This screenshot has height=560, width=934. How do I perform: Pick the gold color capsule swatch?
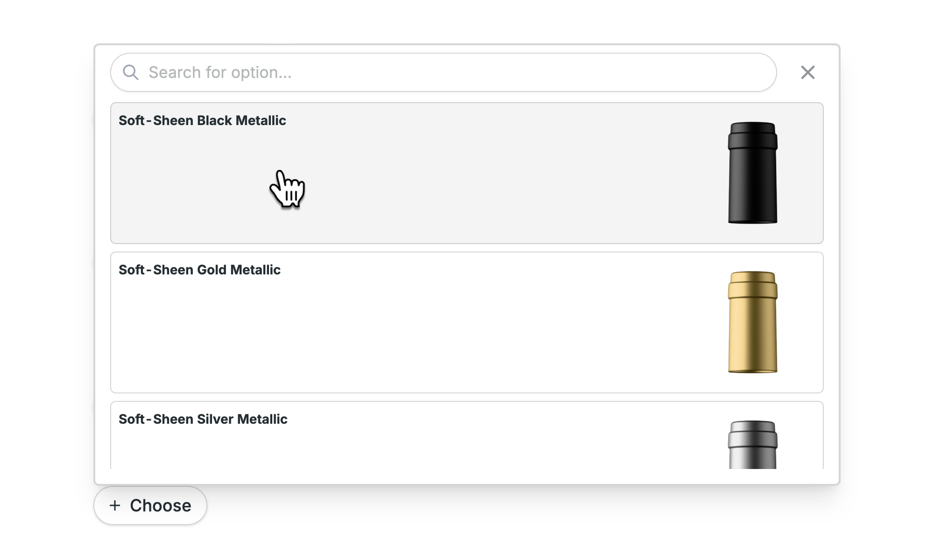pos(753,322)
